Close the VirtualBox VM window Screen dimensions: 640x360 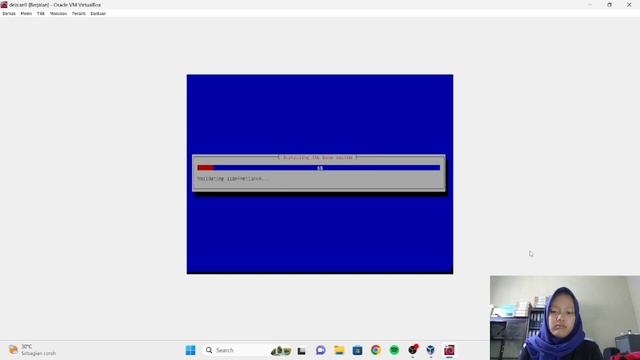(x=629, y=4)
